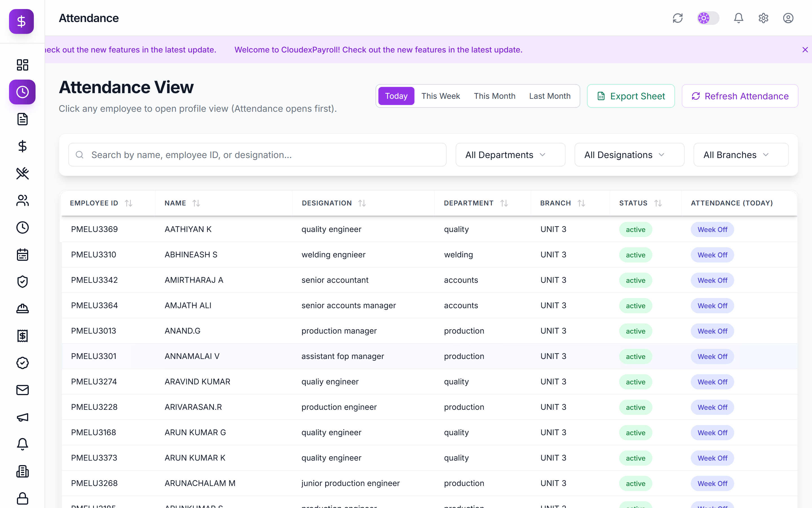Open the receipt dollar icon in sidebar
812x508 pixels.
(x=23, y=336)
